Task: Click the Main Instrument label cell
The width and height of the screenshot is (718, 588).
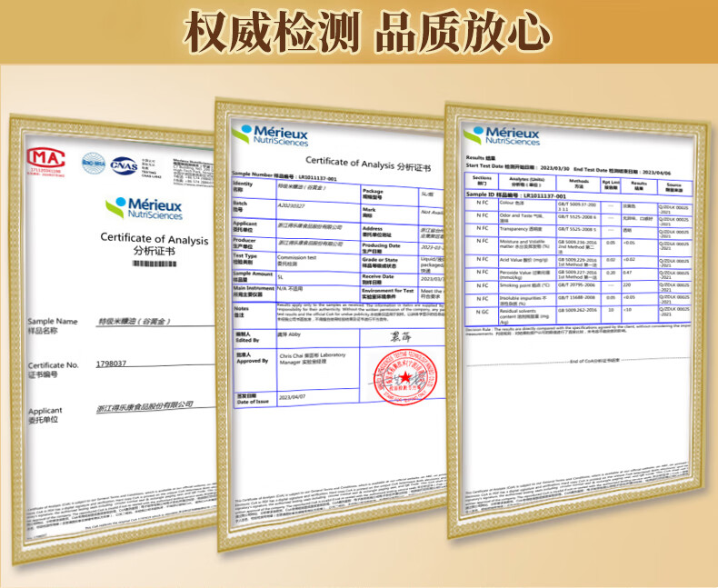Action: (254, 292)
